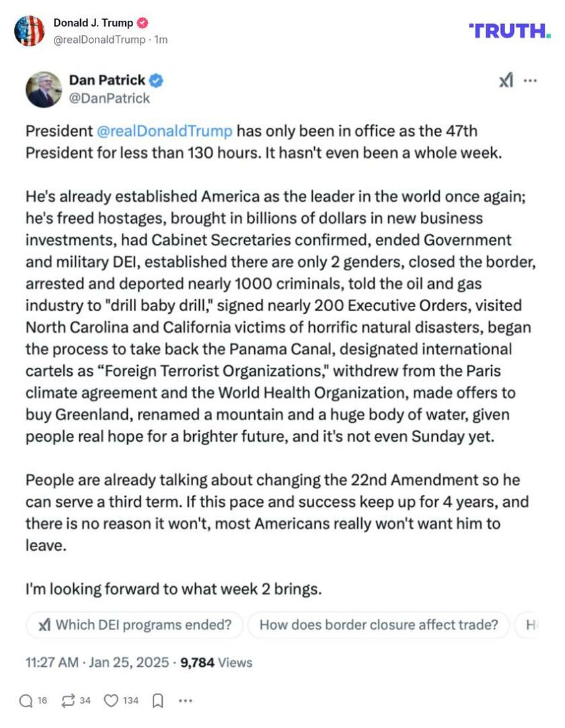This screenshot has width=565, height=728.
Task: Open the Donald J. Trump profile name
Action: click(x=93, y=23)
